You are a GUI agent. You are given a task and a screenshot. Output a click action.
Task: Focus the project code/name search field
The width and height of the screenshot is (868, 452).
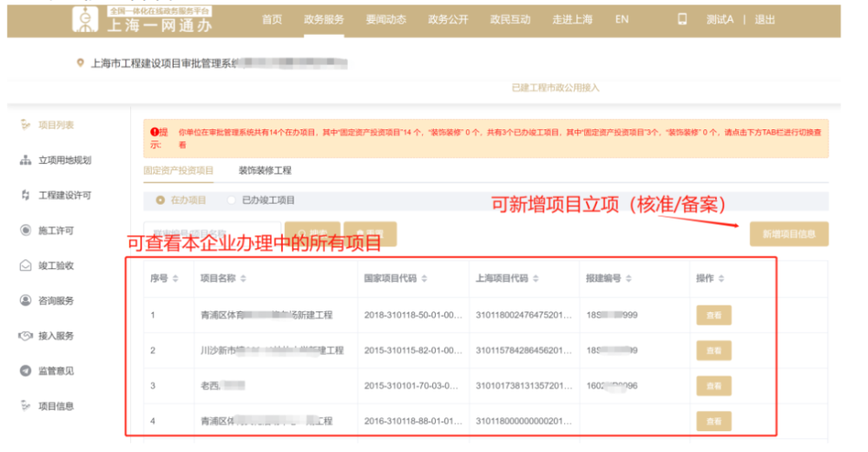click(x=213, y=233)
